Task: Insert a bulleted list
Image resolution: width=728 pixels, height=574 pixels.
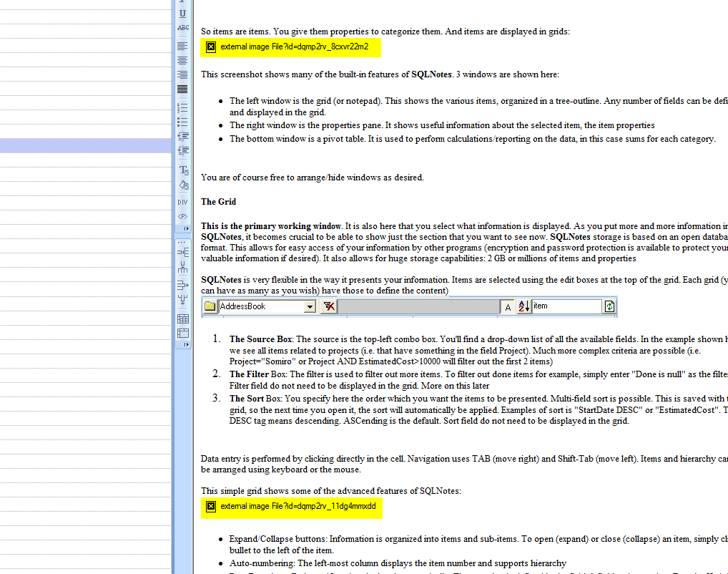Action: (x=182, y=122)
